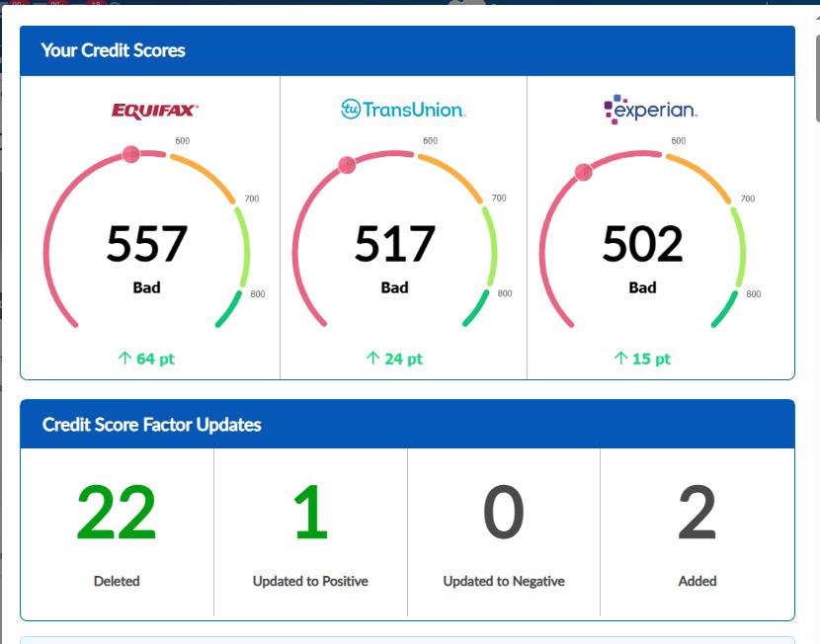820x644 pixels.
Task: Click the Bad rating under Equifax score
Action: [146, 288]
